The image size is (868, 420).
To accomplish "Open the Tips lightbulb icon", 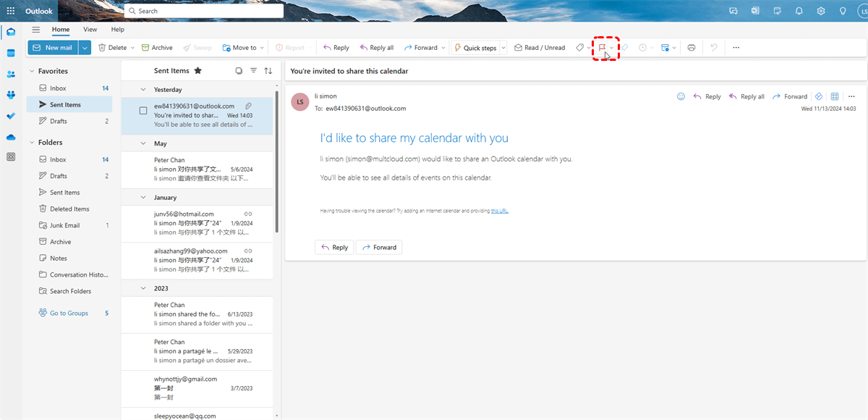I will [x=843, y=11].
